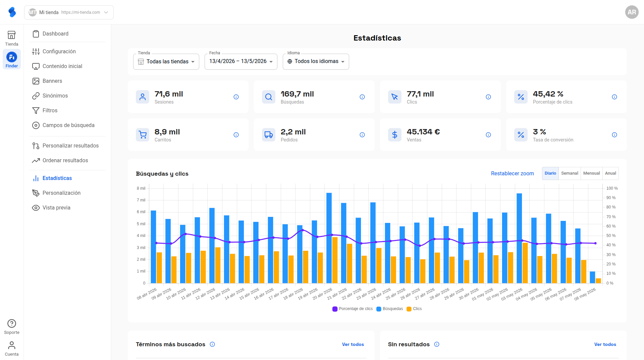
Task: Click Ver todos for Sin resultados
Action: [x=605, y=344]
